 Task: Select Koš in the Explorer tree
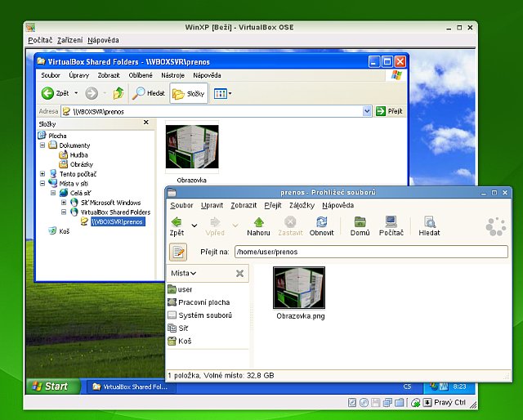(x=64, y=231)
